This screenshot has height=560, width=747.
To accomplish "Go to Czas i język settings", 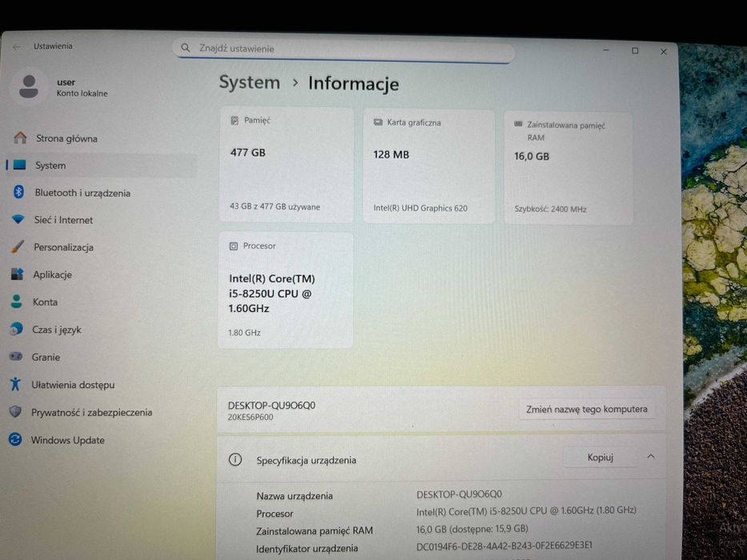I will click(x=101, y=330).
